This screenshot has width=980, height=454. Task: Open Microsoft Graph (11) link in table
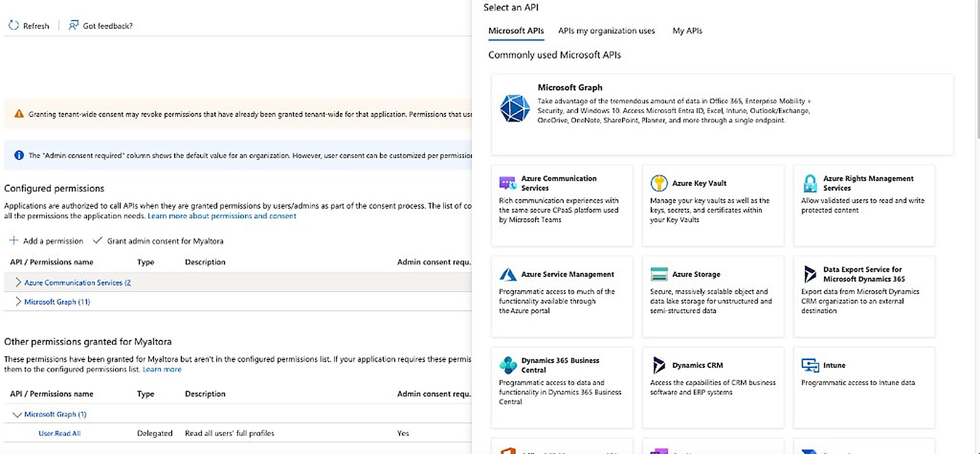pos(57,302)
